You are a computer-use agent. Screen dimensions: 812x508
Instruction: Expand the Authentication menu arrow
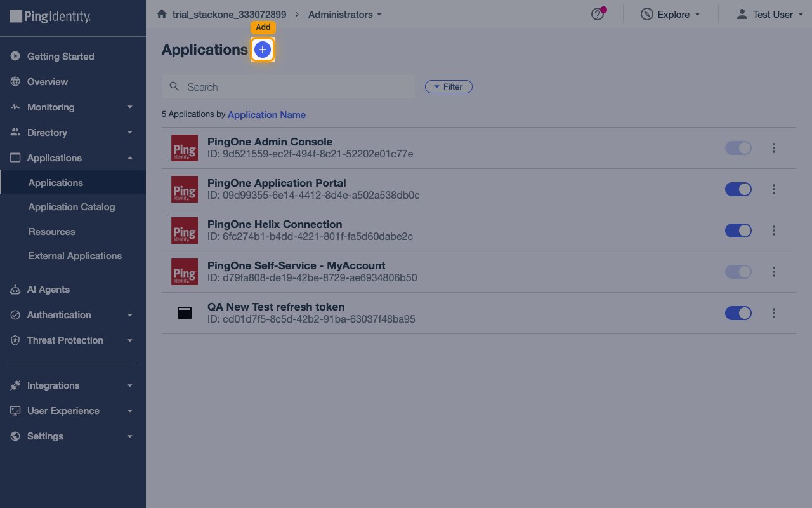point(130,315)
